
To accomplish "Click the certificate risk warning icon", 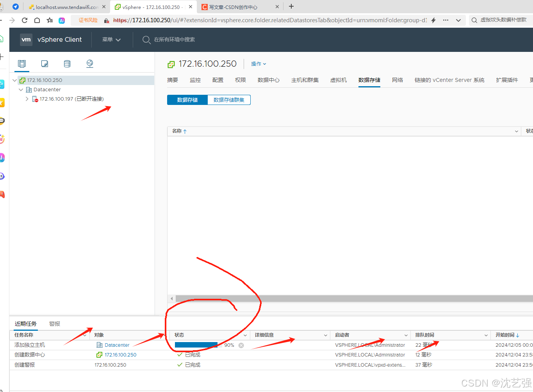I will (x=107, y=20).
